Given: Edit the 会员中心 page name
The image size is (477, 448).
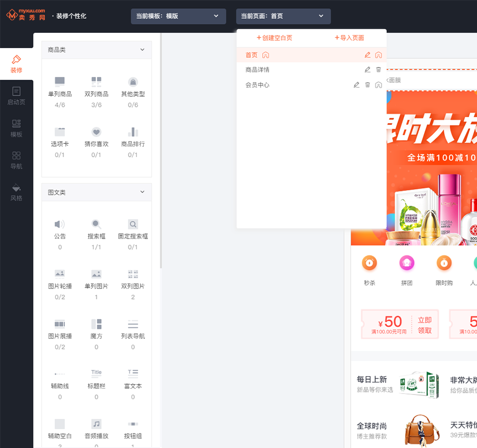Looking at the screenshot, I should pyautogui.click(x=357, y=85).
